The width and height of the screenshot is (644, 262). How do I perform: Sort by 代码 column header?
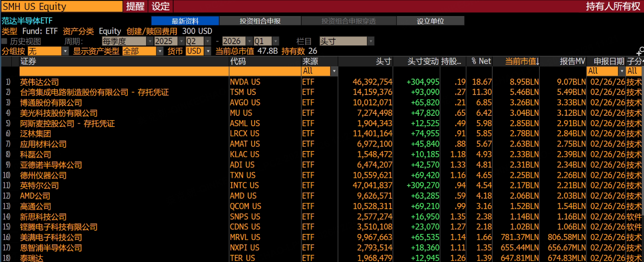click(x=238, y=61)
